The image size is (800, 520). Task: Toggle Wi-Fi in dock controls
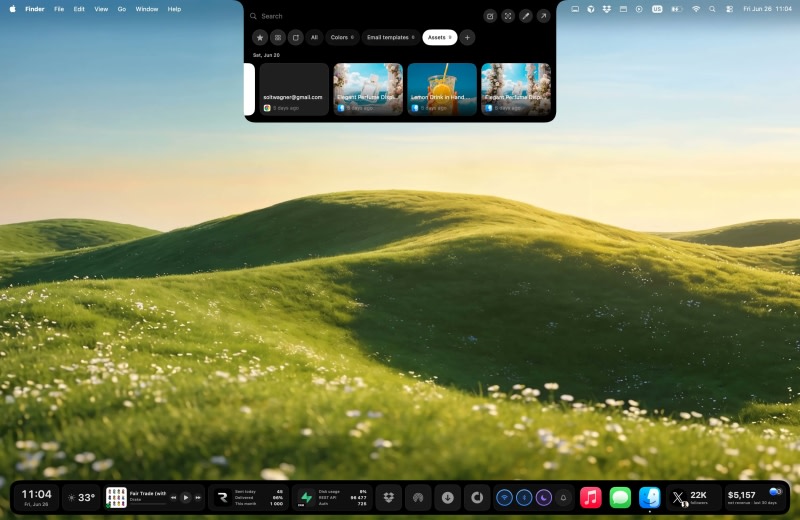pyautogui.click(x=505, y=498)
